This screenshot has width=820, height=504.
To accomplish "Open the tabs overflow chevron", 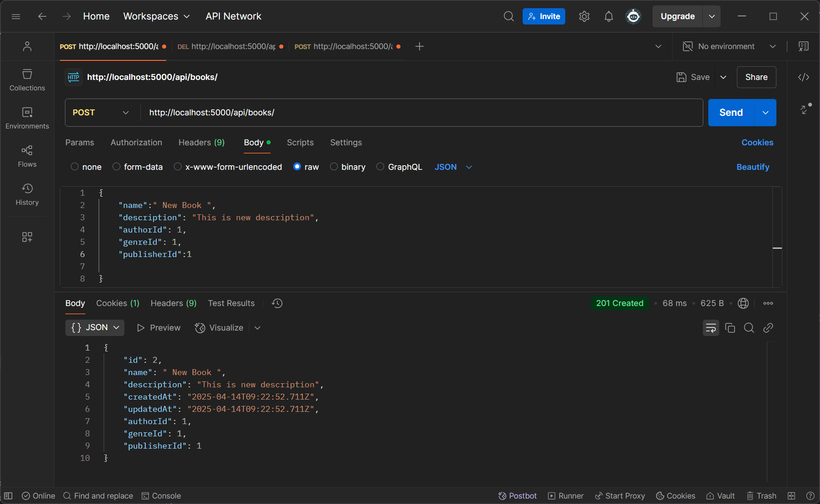I will click(658, 46).
